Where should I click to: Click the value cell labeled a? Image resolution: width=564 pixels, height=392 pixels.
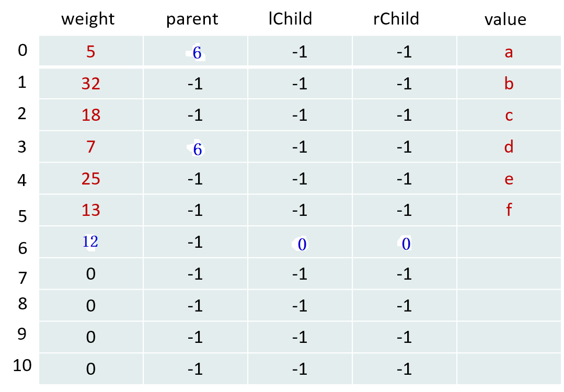509,52
